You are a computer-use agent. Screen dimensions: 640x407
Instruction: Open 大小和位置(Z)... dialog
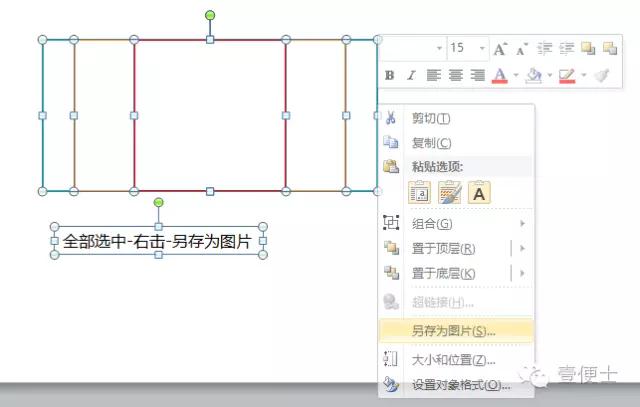(x=456, y=360)
